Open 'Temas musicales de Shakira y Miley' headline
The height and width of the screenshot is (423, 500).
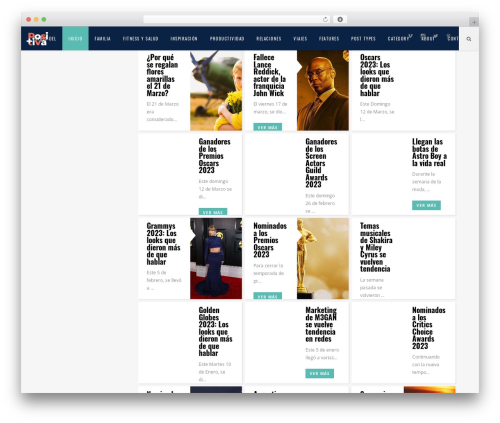(x=376, y=247)
